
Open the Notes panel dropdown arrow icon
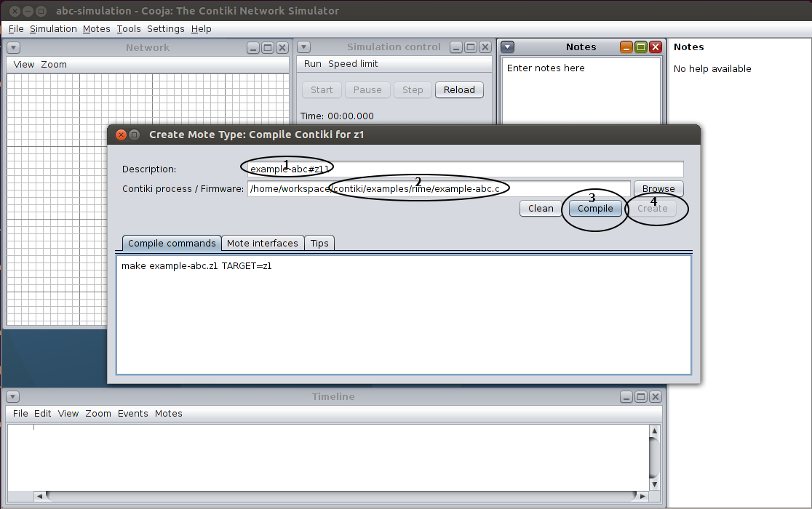[508, 47]
